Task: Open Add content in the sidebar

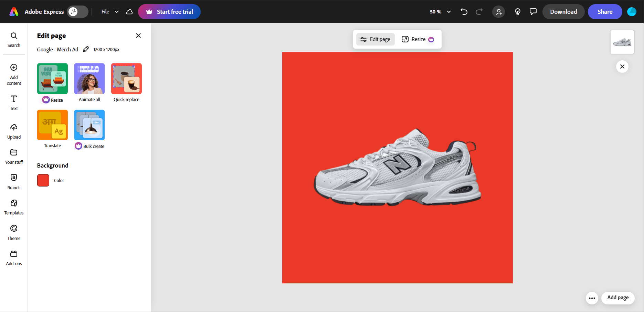Action: pos(14,74)
